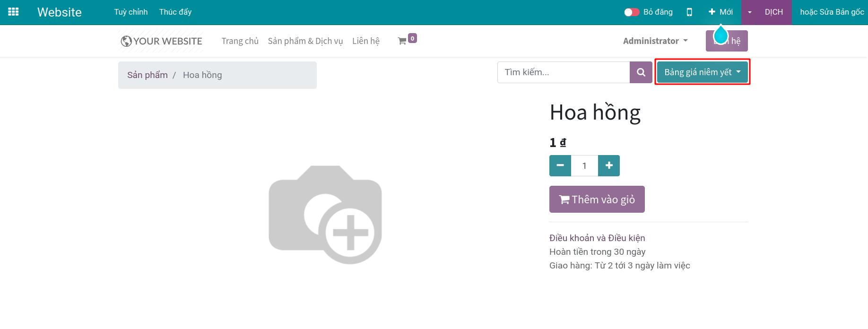Open the Điều khoản và Điều kiện link
The image size is (868, 329).
click(x=597, y=238)
